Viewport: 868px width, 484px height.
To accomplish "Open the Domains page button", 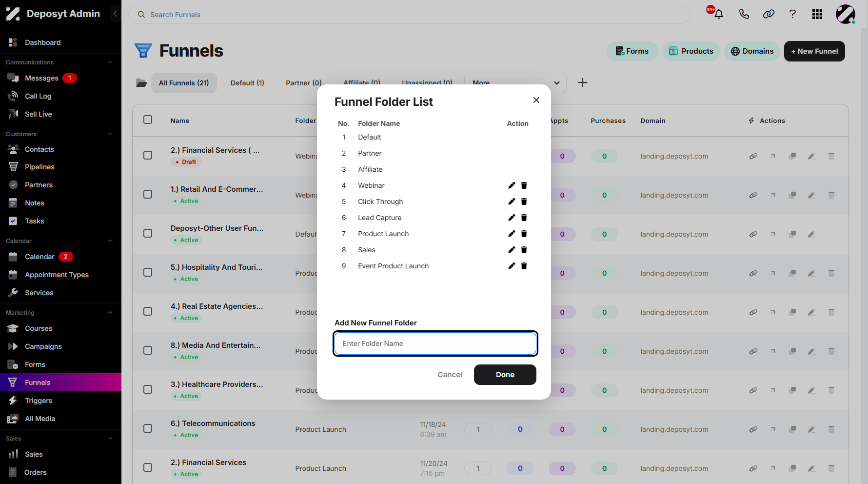I will (x=752, y=51).
